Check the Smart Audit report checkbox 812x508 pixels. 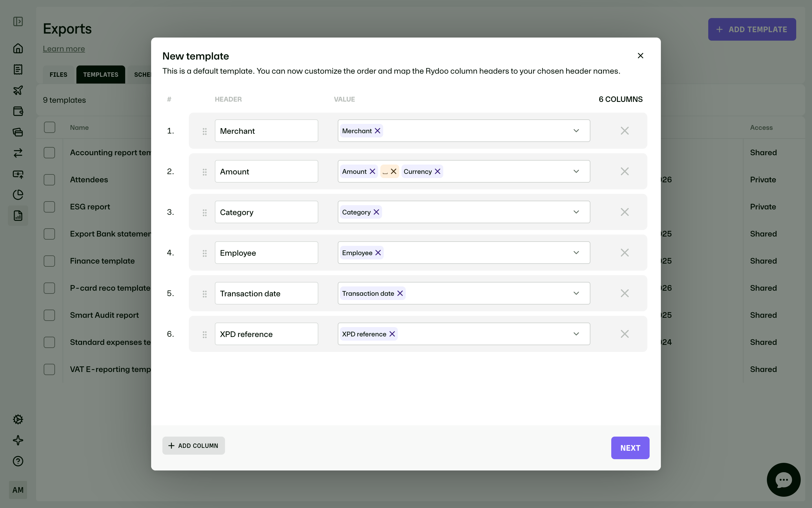coord(49,315)
